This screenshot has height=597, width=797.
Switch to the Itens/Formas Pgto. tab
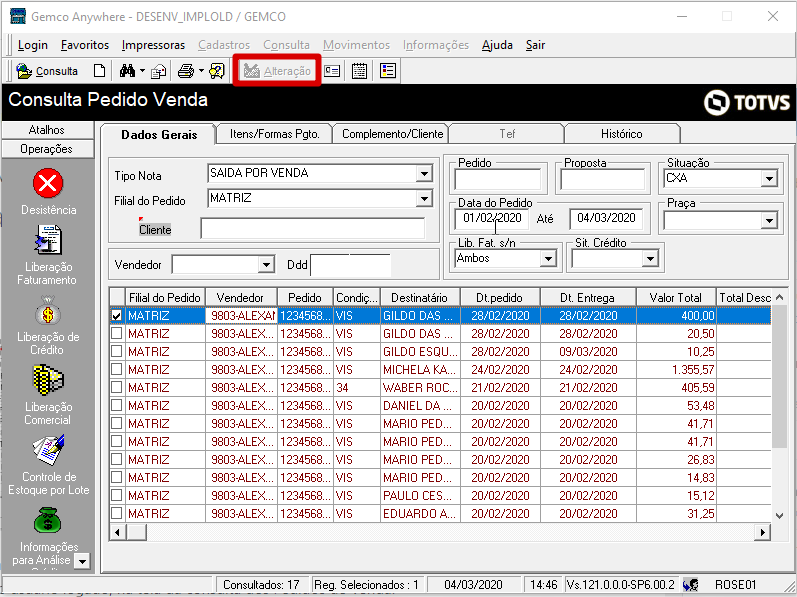click(x=274, y=134)
